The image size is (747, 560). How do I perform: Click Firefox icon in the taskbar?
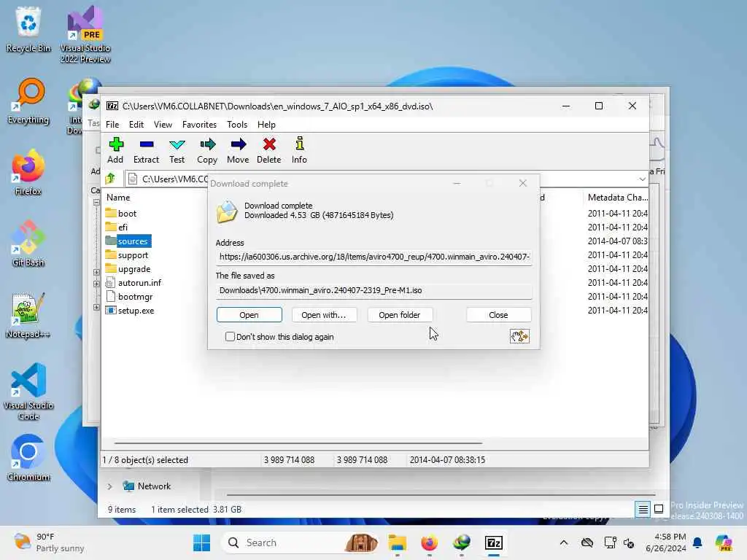click(x=429, y=542)
